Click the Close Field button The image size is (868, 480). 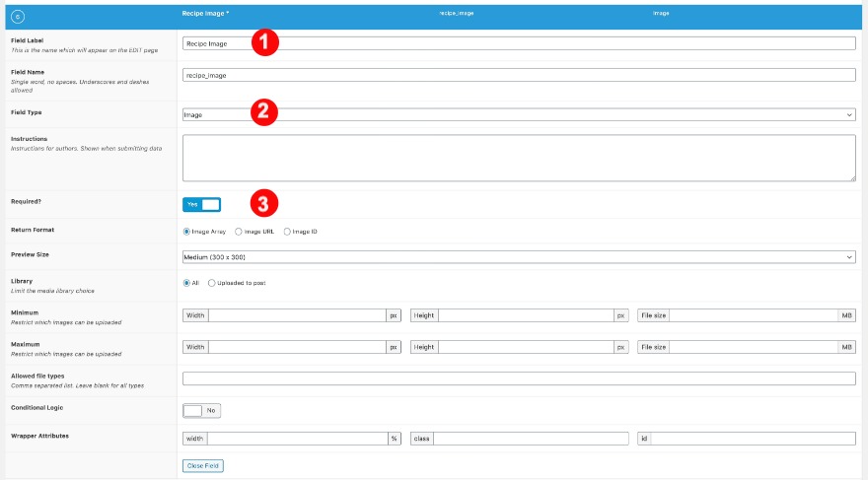click(x=203, y=465)
